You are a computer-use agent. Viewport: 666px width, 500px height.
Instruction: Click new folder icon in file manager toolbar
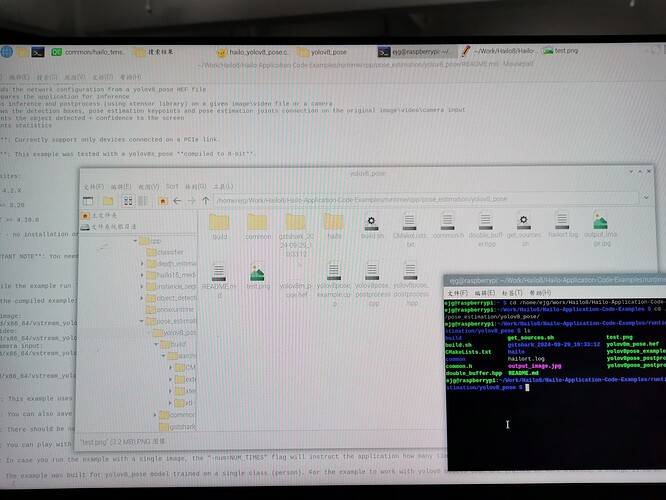pyautogui.click(x=108, y=201)
